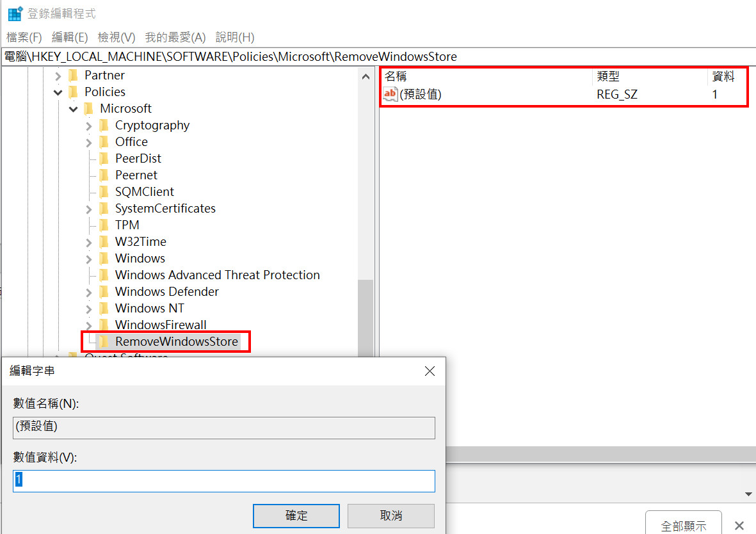This screenshot has height=534, width=756.
Task: Expand the Office key
Action: pos(89,142)
